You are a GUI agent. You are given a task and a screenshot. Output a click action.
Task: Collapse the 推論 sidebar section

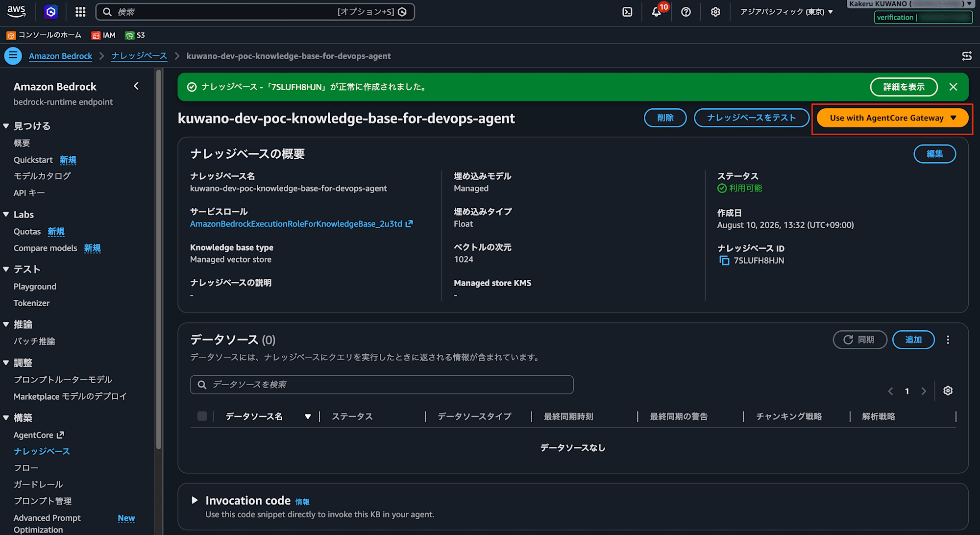[x=6, y=324]
